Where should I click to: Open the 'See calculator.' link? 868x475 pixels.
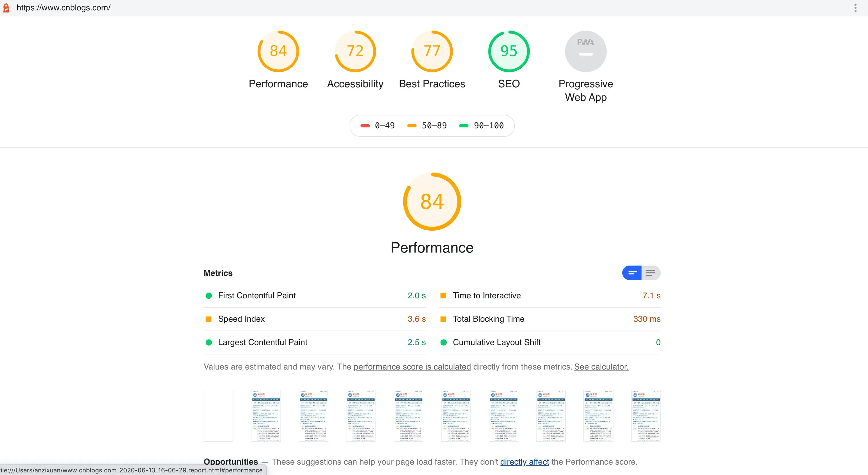tap(601, 367)
